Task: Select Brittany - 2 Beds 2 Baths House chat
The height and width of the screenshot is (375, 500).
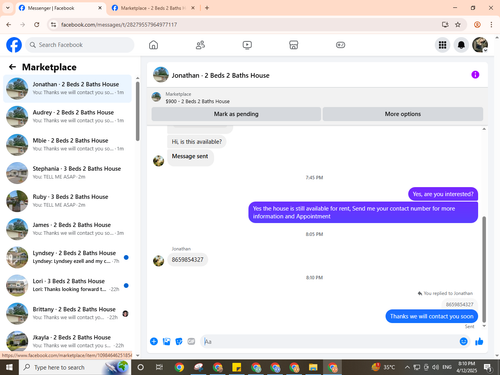Action: (67, 313)
